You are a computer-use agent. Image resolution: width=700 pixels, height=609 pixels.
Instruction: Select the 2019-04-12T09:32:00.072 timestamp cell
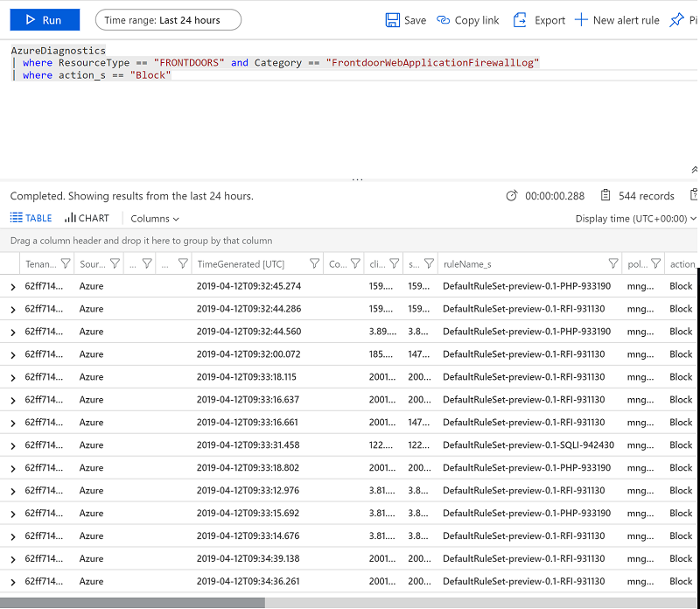[248, 354]
